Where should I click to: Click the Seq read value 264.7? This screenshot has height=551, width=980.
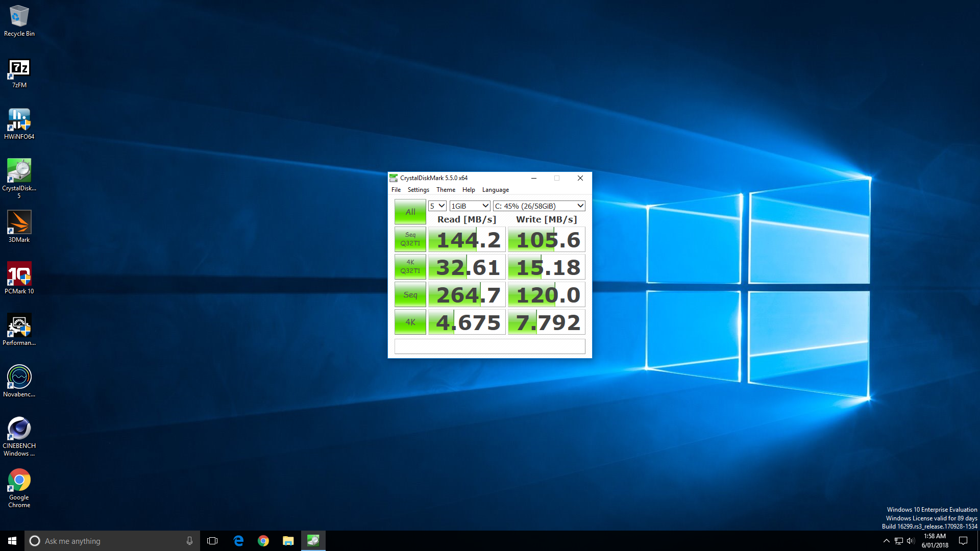pos(467,295)
